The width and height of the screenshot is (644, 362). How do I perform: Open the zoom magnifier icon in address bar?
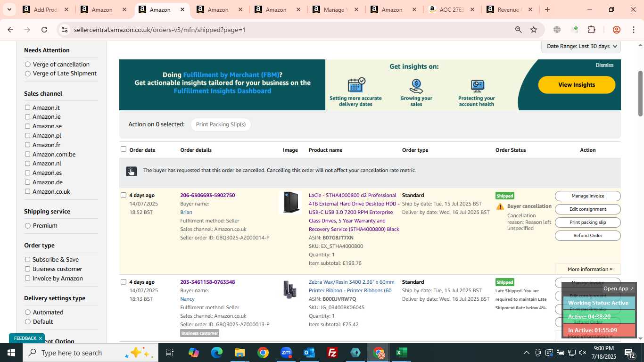coord(518,30)
